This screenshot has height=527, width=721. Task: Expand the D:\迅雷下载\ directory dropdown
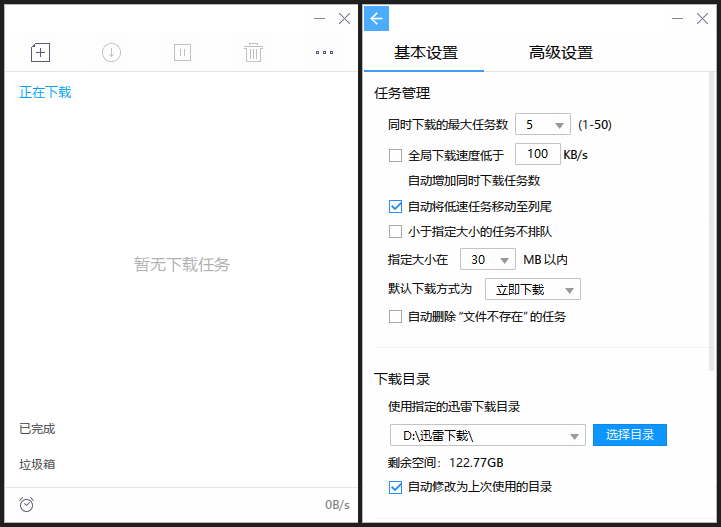[x=487, y=435]
